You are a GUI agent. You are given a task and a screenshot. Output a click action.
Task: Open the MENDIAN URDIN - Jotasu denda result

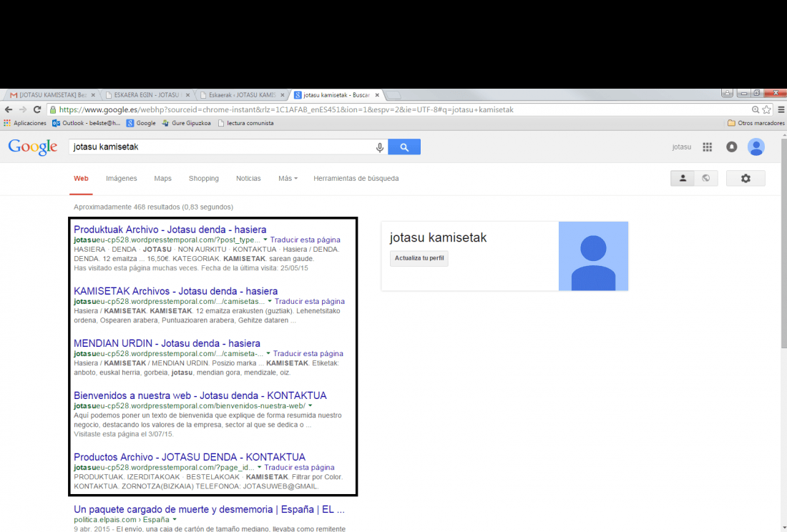click(167, 343)
